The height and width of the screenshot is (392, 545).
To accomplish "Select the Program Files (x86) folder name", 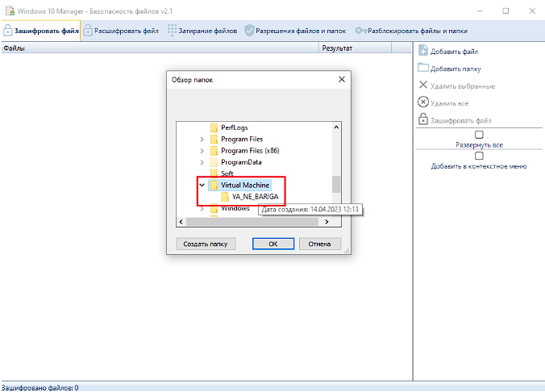I will (x=250, y=151).
